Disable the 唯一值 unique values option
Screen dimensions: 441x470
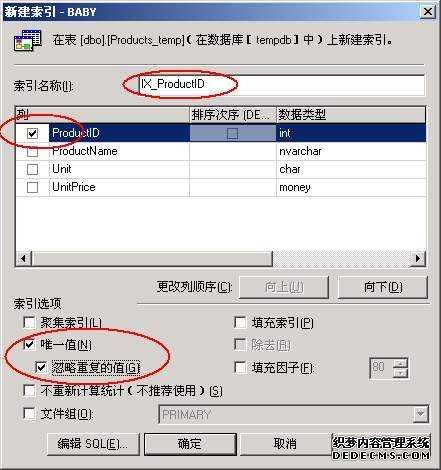coord(29,344)
